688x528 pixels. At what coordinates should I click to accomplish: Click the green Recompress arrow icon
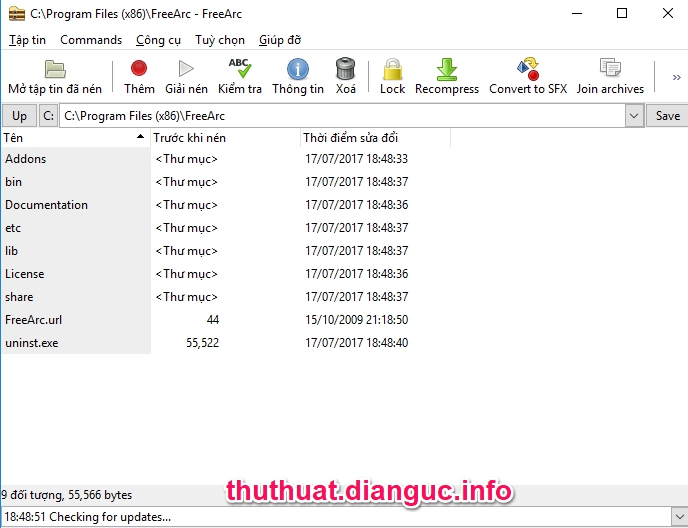(x=447, y=69)
